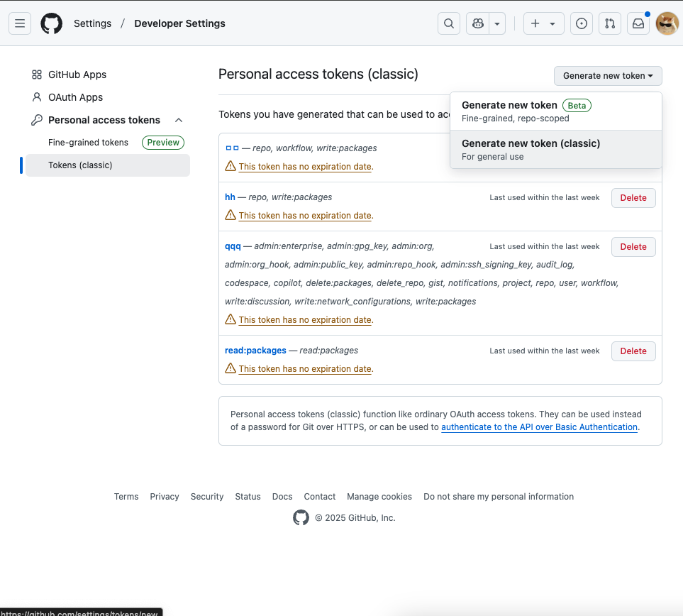The image size is (683, 616).
Task: Open the plus Create new menu
Action: [543, 23]
